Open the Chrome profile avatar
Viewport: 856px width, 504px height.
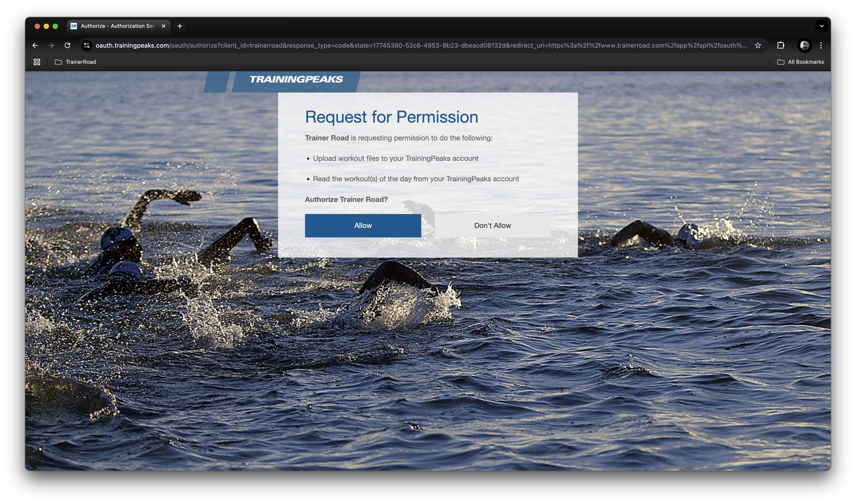point(804,45)
